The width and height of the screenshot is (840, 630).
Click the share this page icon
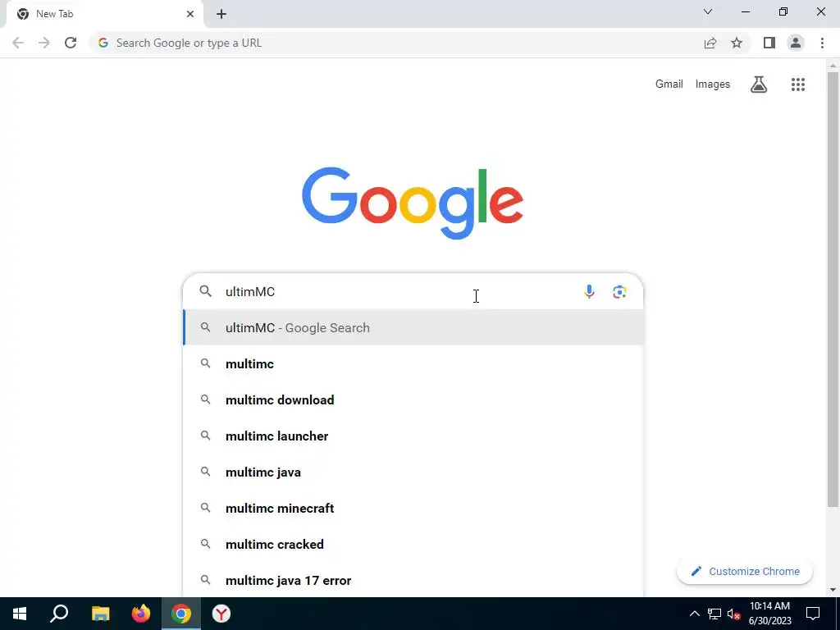coord(710,43)
